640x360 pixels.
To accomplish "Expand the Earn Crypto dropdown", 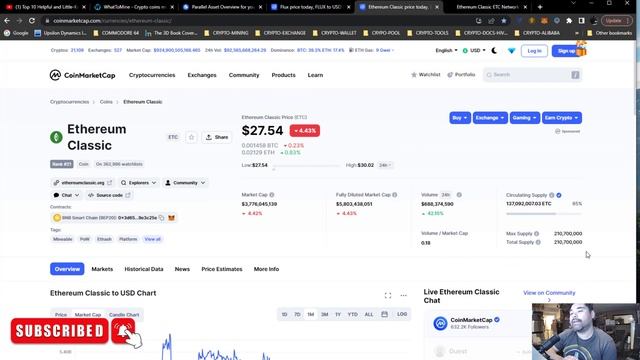I will pos(562,118).
